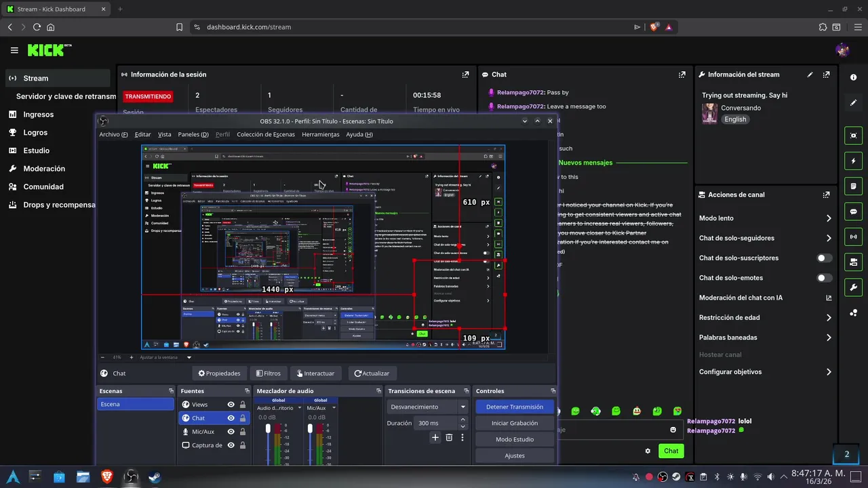The width and height of the screenshot is (868, 488).
Task: Toggle visibility of the Views source
Action: 231,405
